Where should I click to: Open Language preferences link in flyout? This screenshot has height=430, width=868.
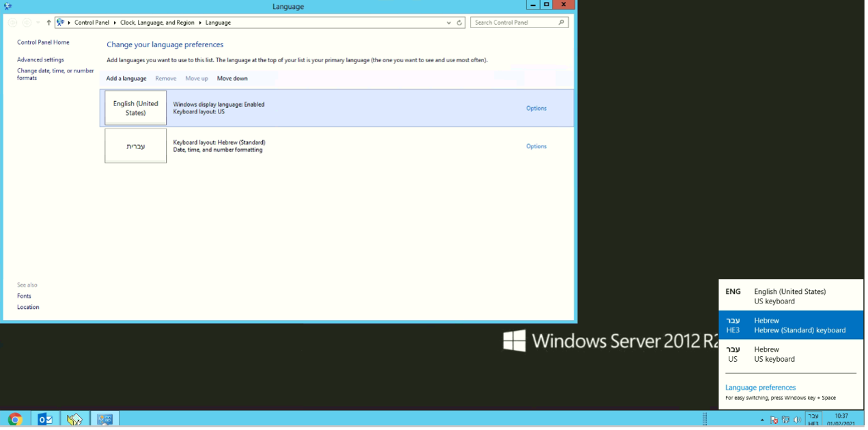760,388
